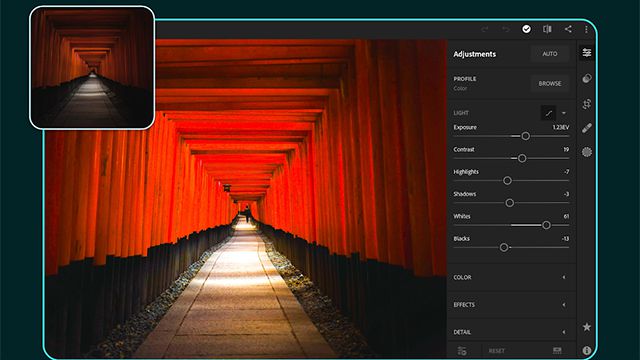The width and height of the screenshot is (640, 360).
Task: Click the BROWSE profile button
Action: pos(550,83)
